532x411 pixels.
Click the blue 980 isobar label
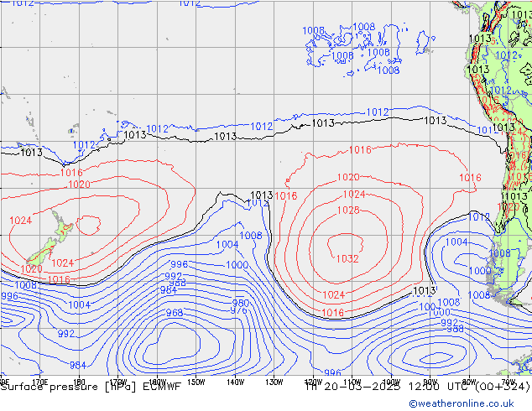(241, 303)
